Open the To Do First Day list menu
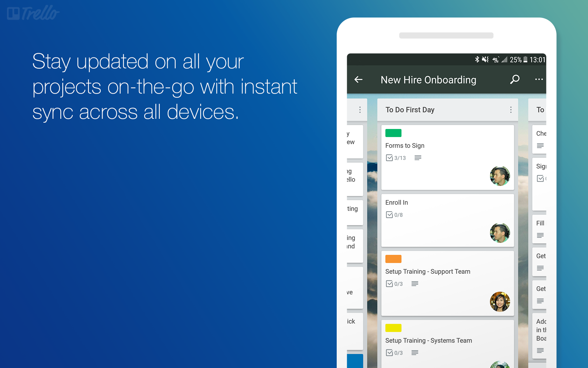The height and width of the screenshot is (368, 588). point(511,110)
